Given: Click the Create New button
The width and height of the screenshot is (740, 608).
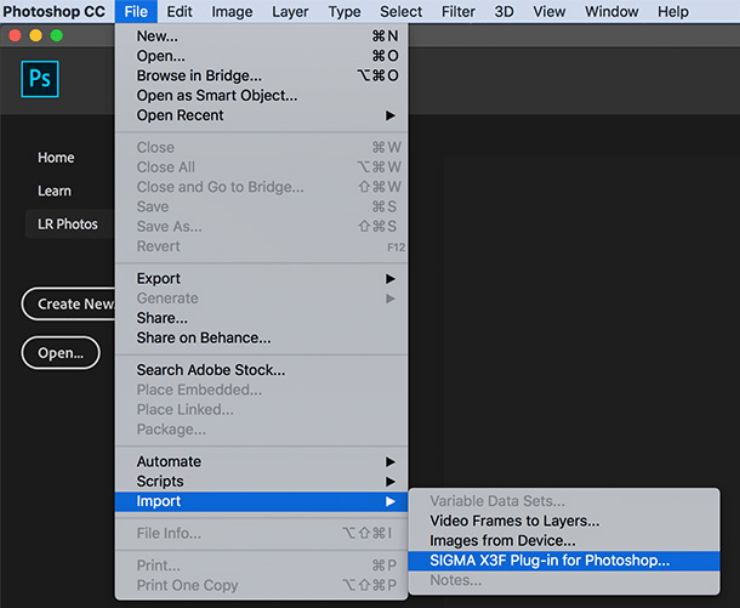Looking at the screenshot, I should (x=72, y=304).
